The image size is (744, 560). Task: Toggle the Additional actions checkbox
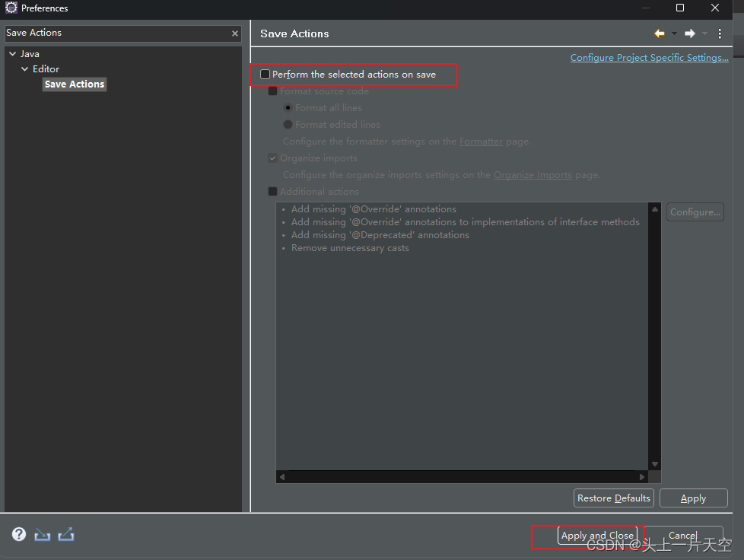272,191
